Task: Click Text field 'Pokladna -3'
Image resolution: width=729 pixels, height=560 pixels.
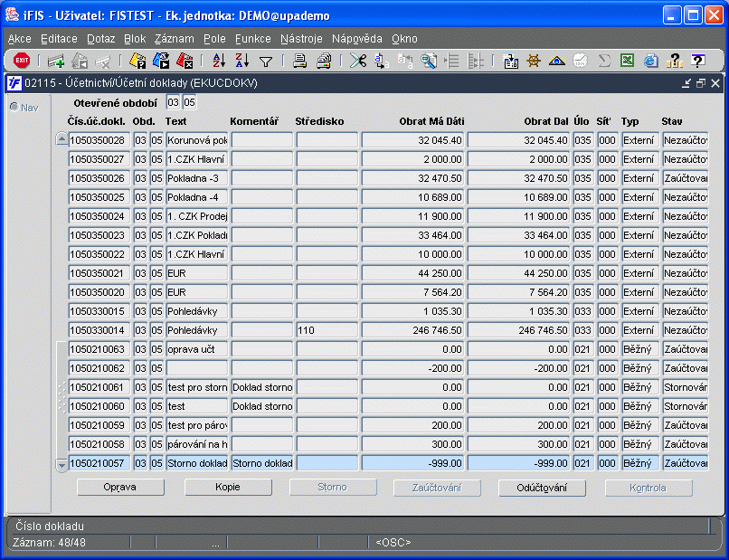Action: [x=196, y=178]
